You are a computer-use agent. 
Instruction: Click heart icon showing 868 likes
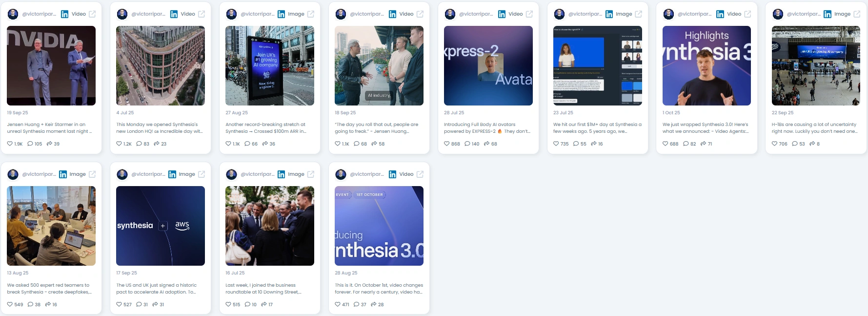447,144
